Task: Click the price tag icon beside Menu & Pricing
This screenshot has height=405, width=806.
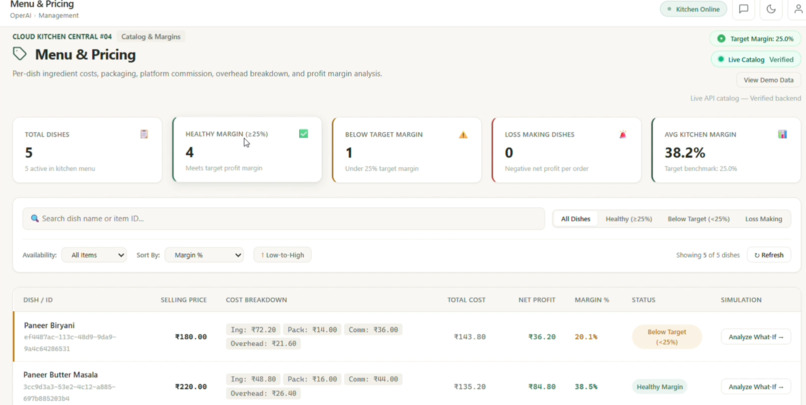Action: pos(20,54)
